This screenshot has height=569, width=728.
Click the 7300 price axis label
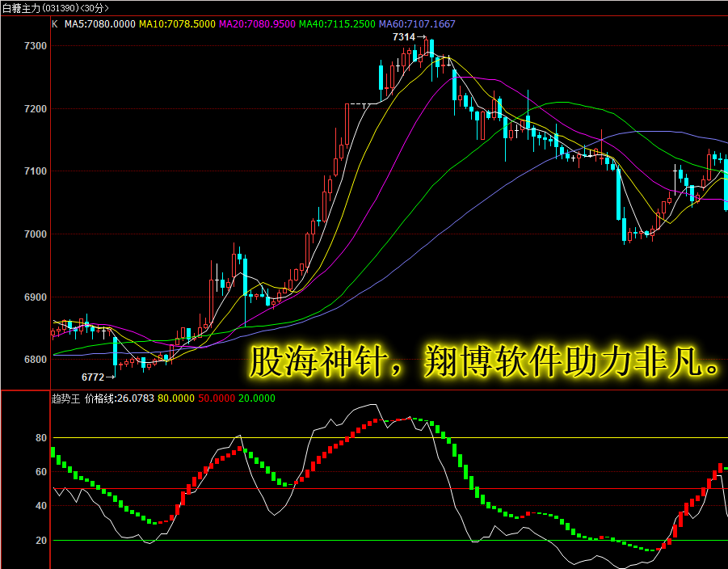[36, 46]
